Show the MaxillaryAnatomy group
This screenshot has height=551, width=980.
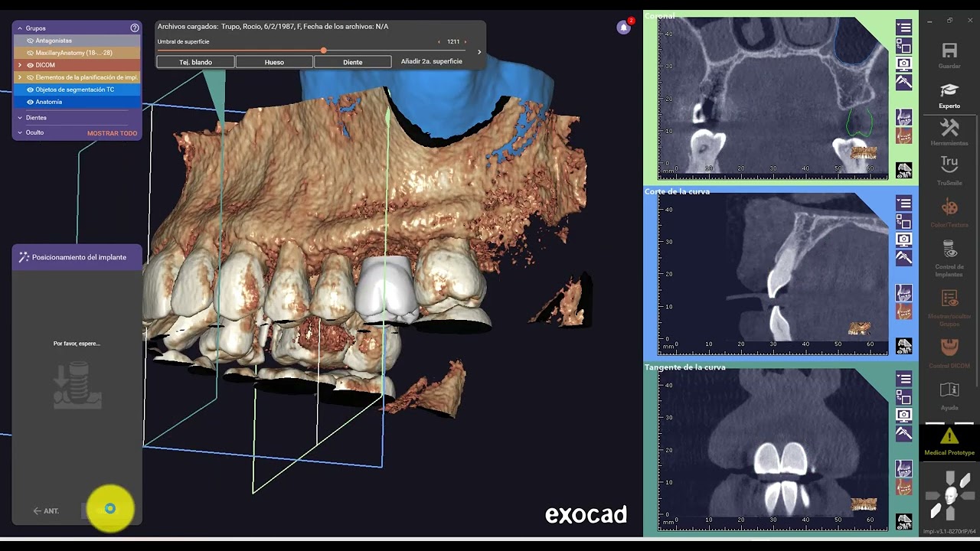click(30, 53)
